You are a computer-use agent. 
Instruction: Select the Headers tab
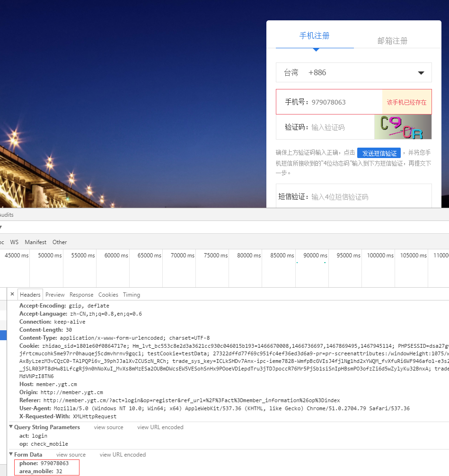[30, 295]
